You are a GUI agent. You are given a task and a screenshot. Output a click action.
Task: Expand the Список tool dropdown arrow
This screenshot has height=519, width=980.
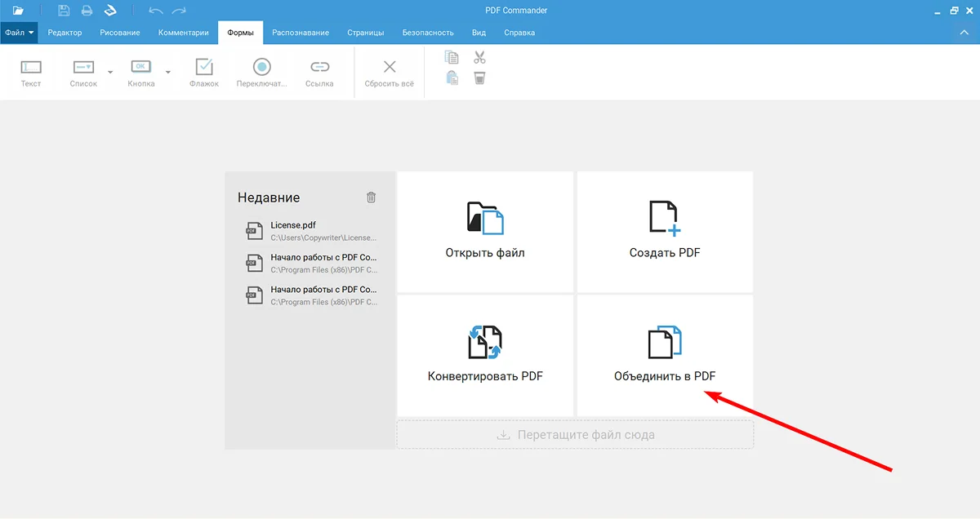click(110, 72)
